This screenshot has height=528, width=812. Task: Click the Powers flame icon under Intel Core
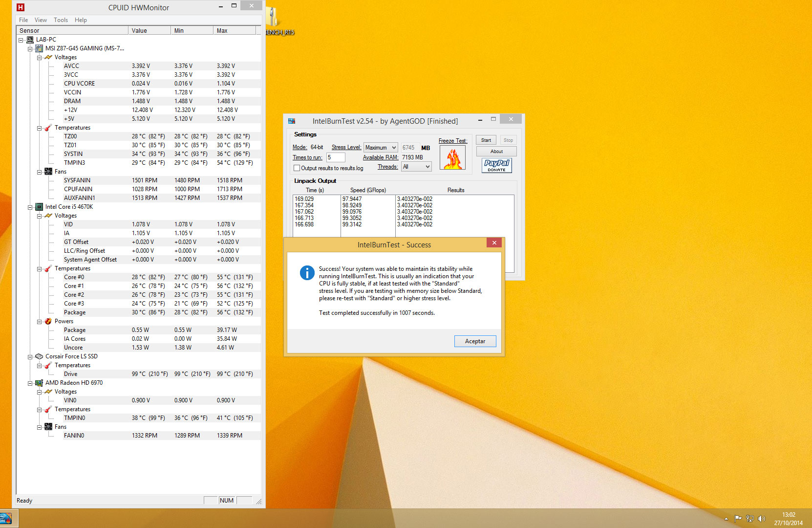pos(48,321)
